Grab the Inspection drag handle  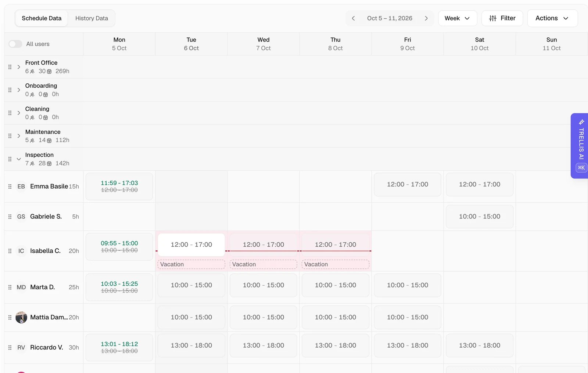(x=10, y=159)
